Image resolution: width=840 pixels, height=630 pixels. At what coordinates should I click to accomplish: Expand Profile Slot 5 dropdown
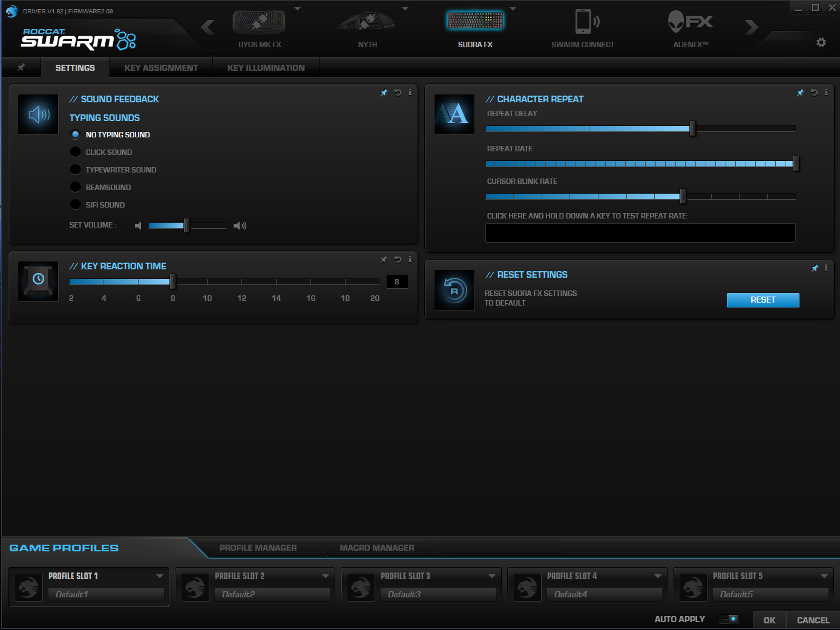click(x=824, y=576)
